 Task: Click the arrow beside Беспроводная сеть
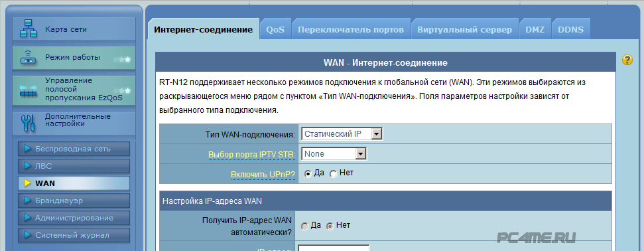(27, 149)
